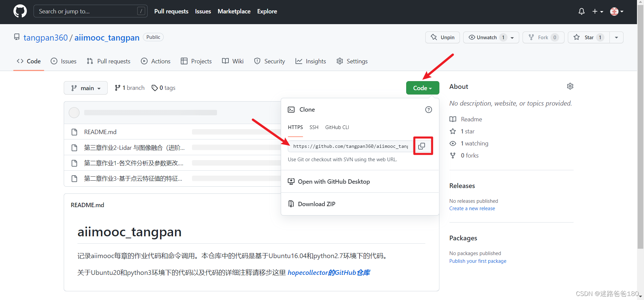Screen dimensions: 644x300
Task: Open the Actions tab
Action: (x=156, y=61)
